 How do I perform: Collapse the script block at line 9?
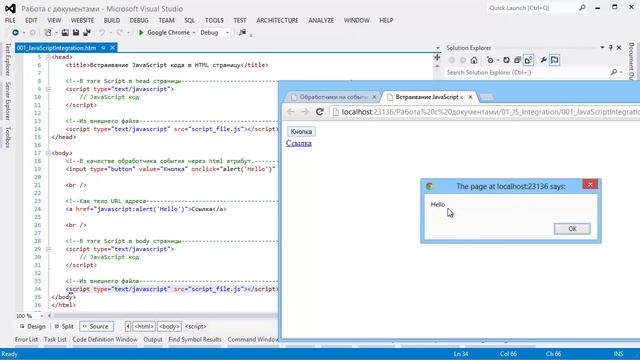point(48,89)
